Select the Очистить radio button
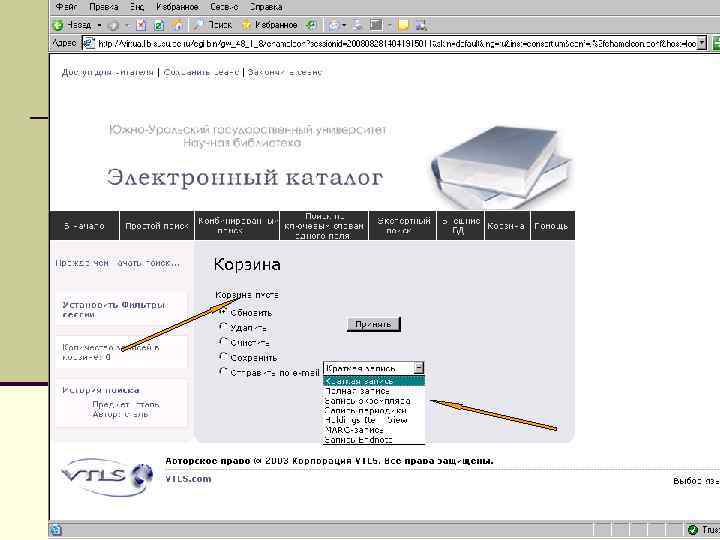720x540 pixels. click(223, 342)
